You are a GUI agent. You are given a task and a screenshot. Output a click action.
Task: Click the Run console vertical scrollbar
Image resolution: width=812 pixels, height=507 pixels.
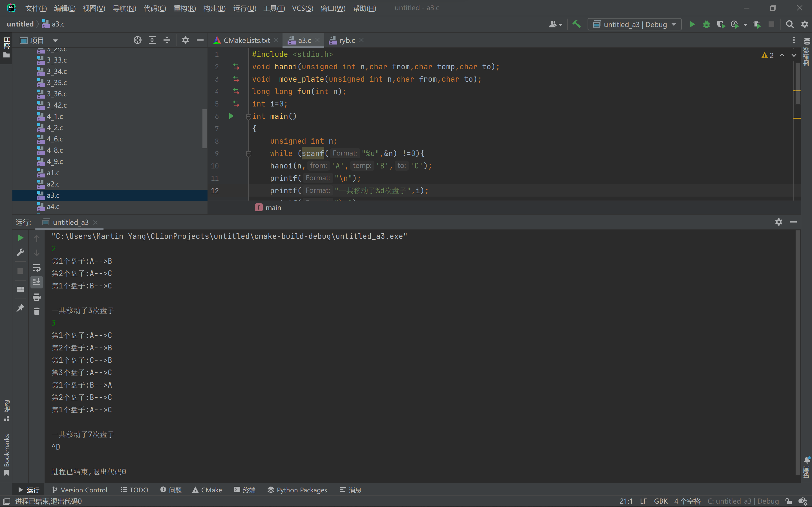pos(798,352)
